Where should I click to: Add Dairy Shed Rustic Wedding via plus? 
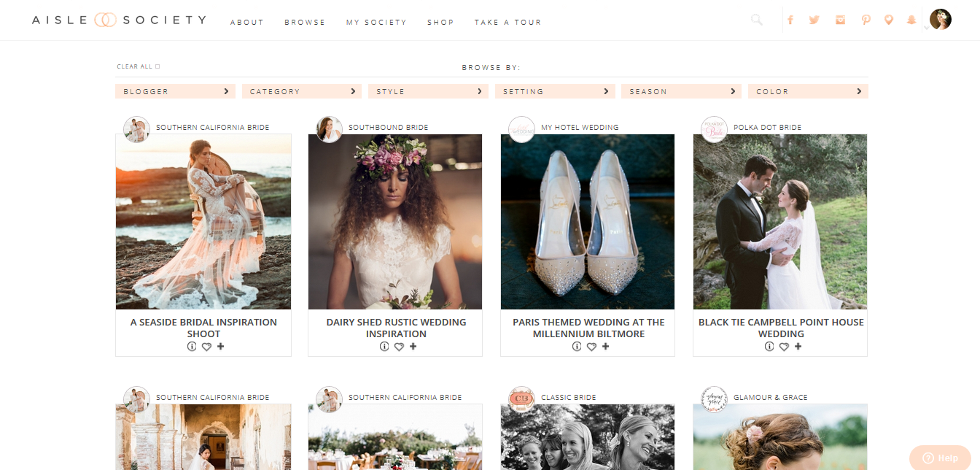tap(413, 347)
